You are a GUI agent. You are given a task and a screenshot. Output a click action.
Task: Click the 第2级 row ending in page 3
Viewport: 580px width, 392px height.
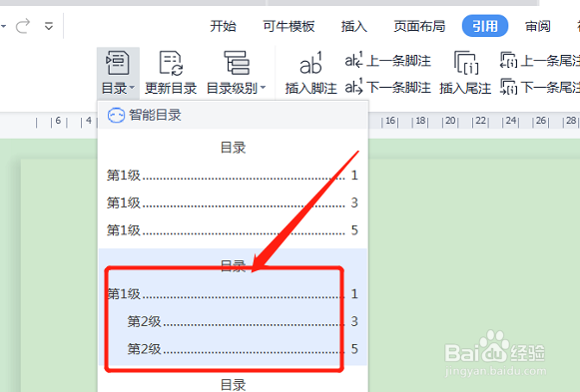(243, 321)
